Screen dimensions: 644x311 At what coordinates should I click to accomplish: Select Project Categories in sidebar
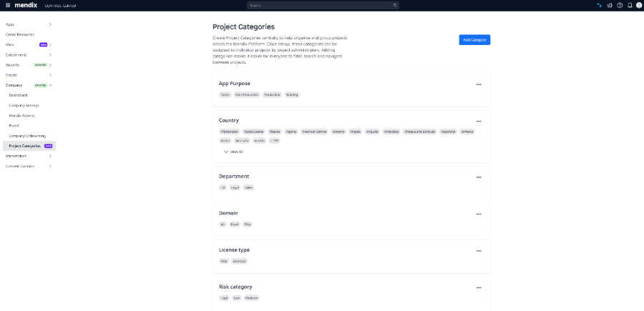click(29, 146)
